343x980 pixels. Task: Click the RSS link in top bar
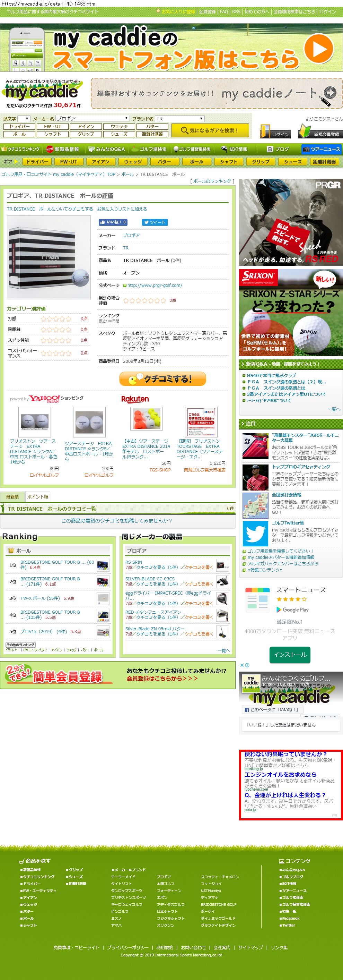point(236,12)
